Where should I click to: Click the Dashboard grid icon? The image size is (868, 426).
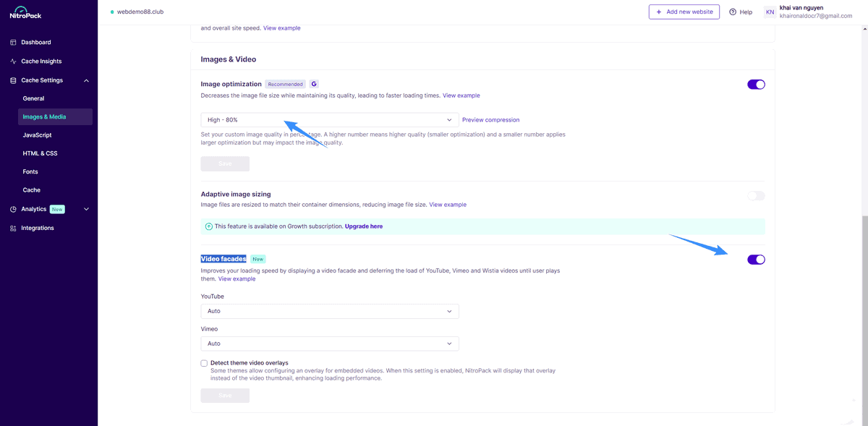[13, 43]
